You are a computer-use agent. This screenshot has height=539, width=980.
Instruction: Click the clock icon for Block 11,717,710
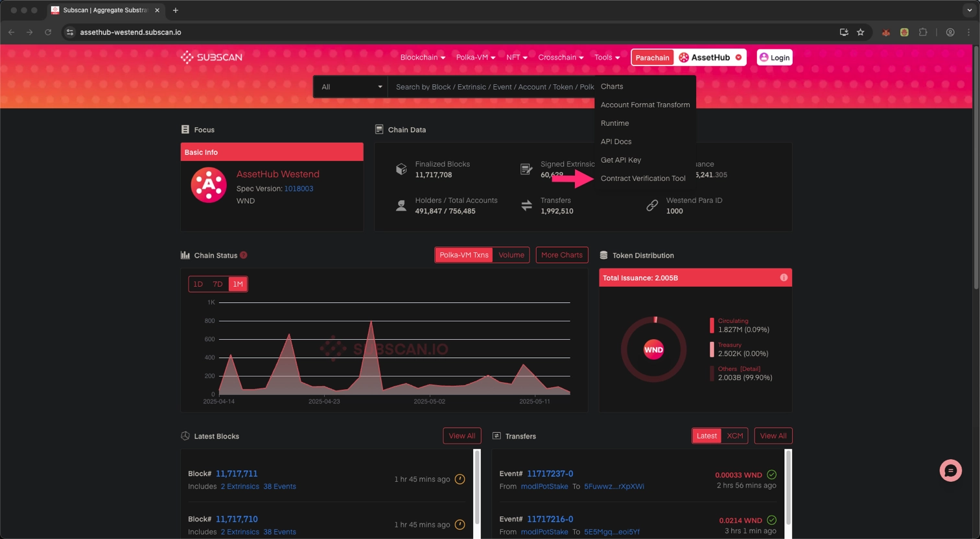click(x=460, y=525)
